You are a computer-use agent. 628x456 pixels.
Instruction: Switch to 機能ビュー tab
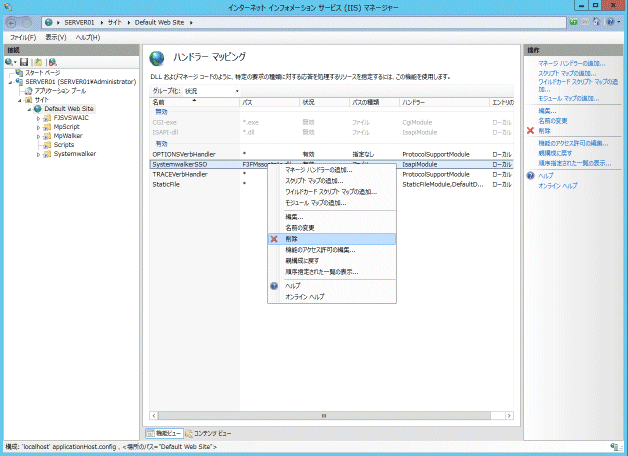[x=164, y=433]
